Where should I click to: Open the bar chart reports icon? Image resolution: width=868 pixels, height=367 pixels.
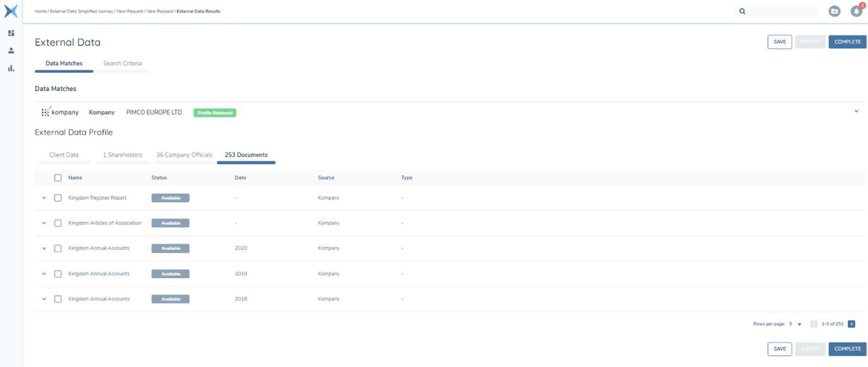tap(11, 68)
